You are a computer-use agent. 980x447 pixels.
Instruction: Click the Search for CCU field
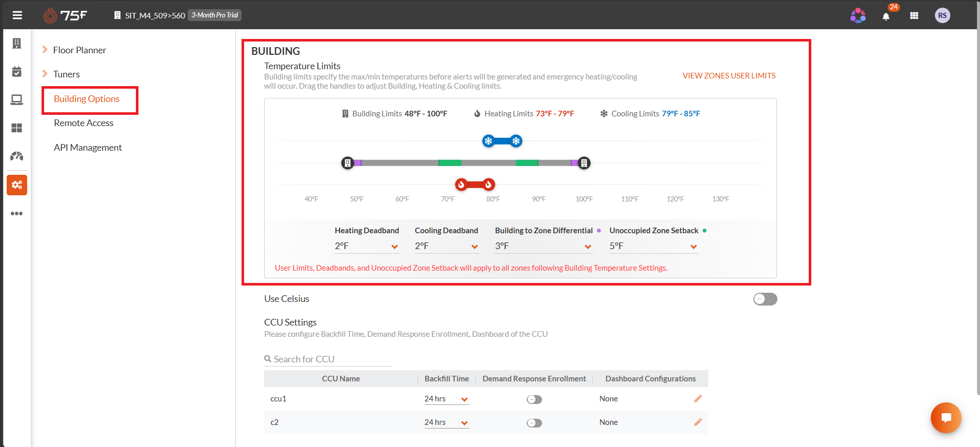coord(328,359)
